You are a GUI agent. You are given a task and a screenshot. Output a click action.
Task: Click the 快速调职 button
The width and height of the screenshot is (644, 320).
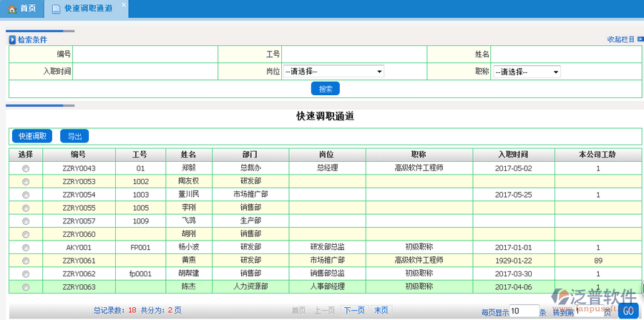click(x=32, y=136)
